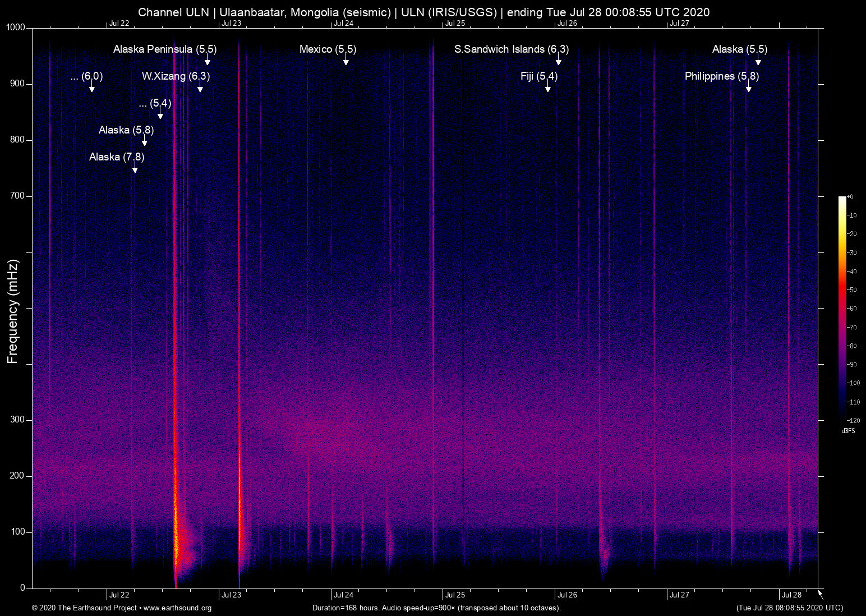
Task: Select the S.Sandwich Islands (6.3) arrow marker
Action: tap(558, 61)
